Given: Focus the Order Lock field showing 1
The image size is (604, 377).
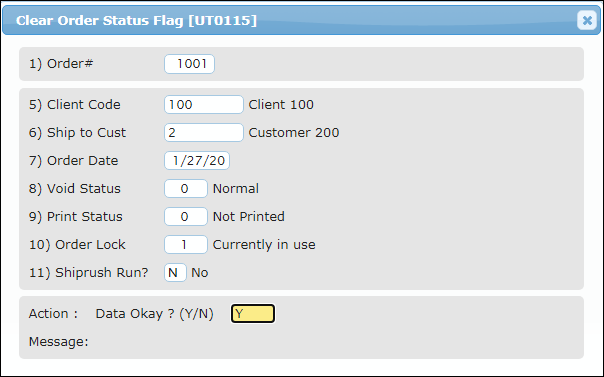Looking at the screenshot, I should coord(186,245).
